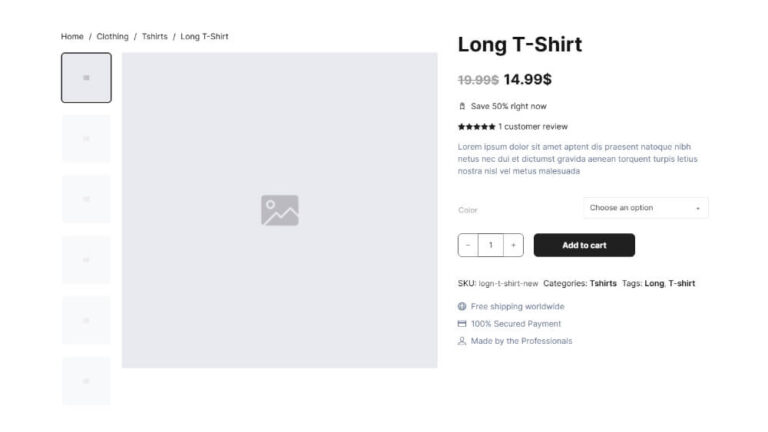The image size is (768, 432).
Task: Open the '1 customer review' link
Action: 533,127
